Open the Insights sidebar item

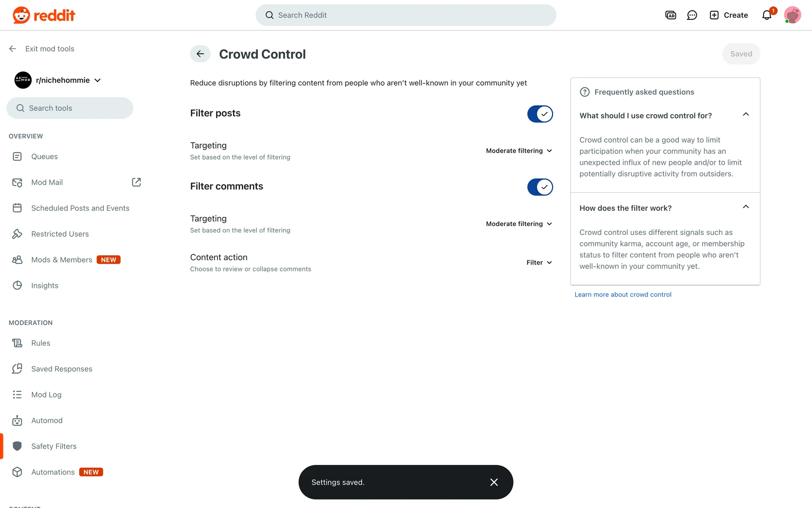[44, 285]
